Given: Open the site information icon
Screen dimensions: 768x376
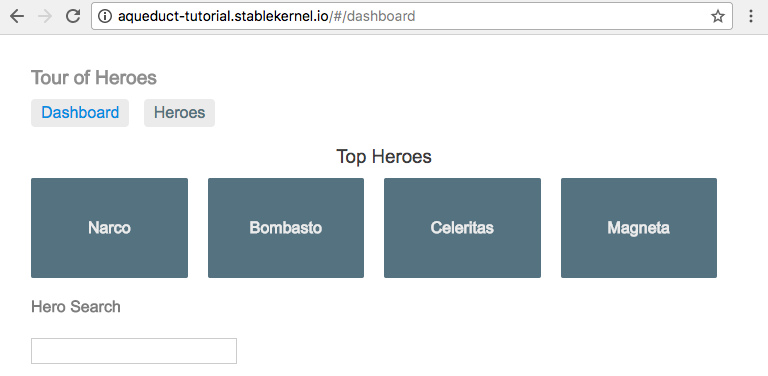Looking at the screenshot, I should click(x=104, y=16).
